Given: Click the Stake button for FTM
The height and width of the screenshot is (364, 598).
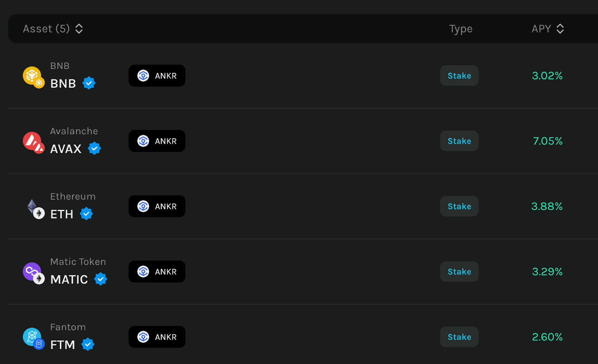Looking at the screenshot, I should point(459,337).
